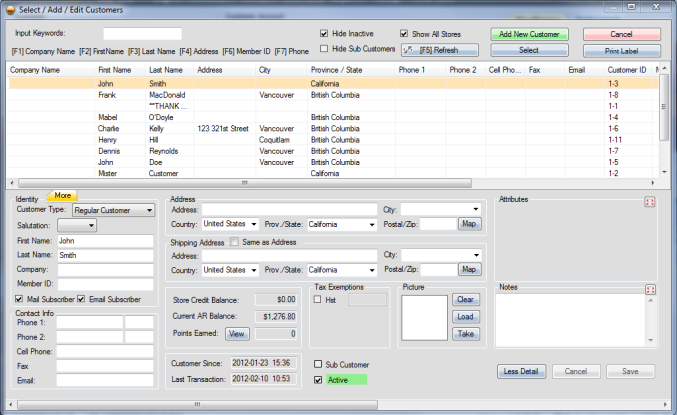The height and width of the screenshot is (415, 677).
Task: Switch to the More tab
Action: click(x=62, y=195)
